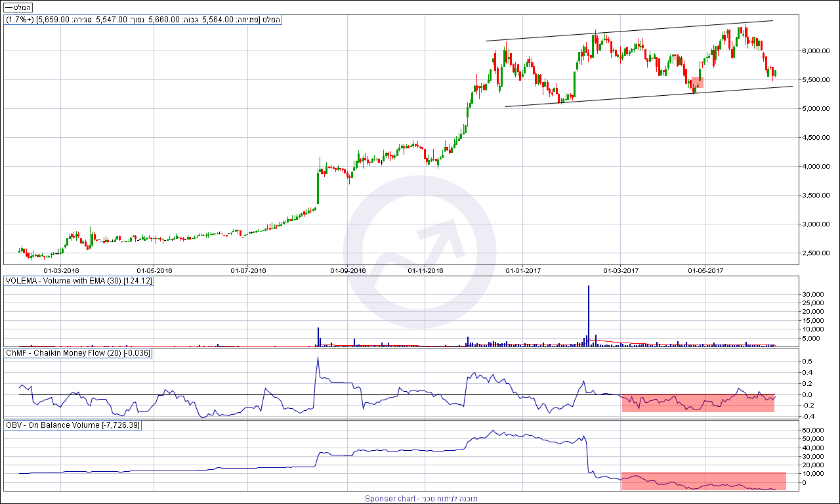Click the 01-01-2017 date axis label
Screen dimensions: 840x504
click(523, 270)
